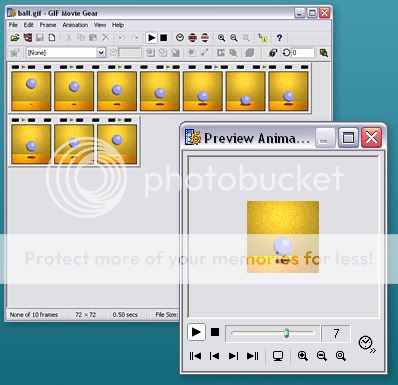Play the animation from main toolbar
The image size is (398, 385).
point(151,38)
